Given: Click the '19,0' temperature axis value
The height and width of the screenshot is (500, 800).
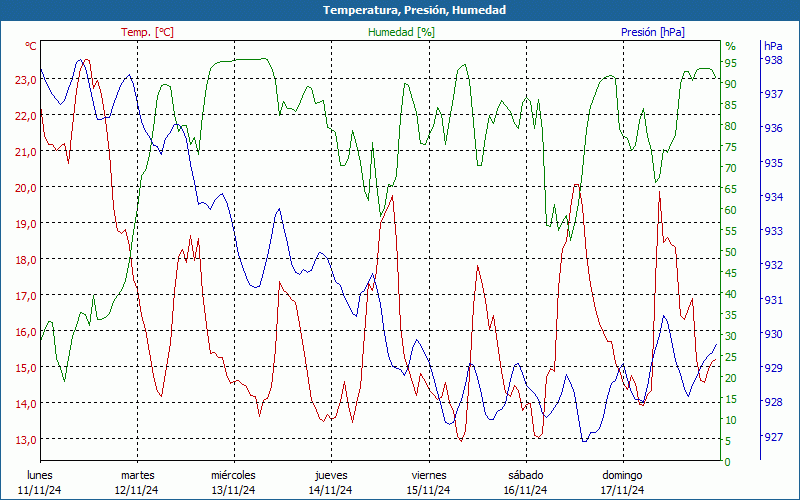Looking at the screenshot, I should [x=27, y=224].
